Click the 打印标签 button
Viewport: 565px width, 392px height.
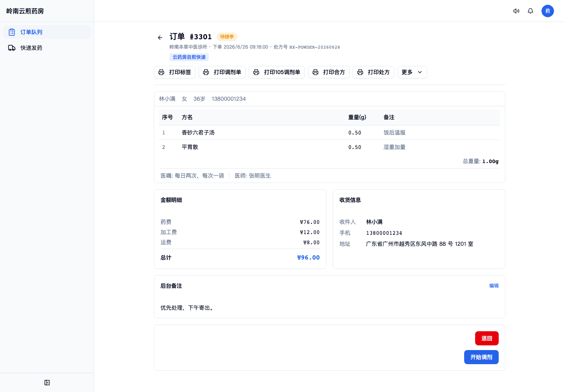(175, 72)
